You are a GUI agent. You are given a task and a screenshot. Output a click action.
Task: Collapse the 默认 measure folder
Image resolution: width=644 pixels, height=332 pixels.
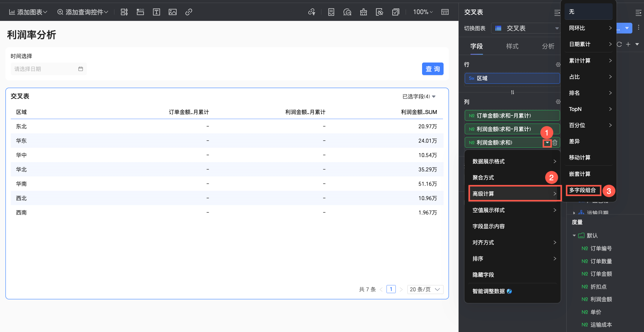(574, 235)
